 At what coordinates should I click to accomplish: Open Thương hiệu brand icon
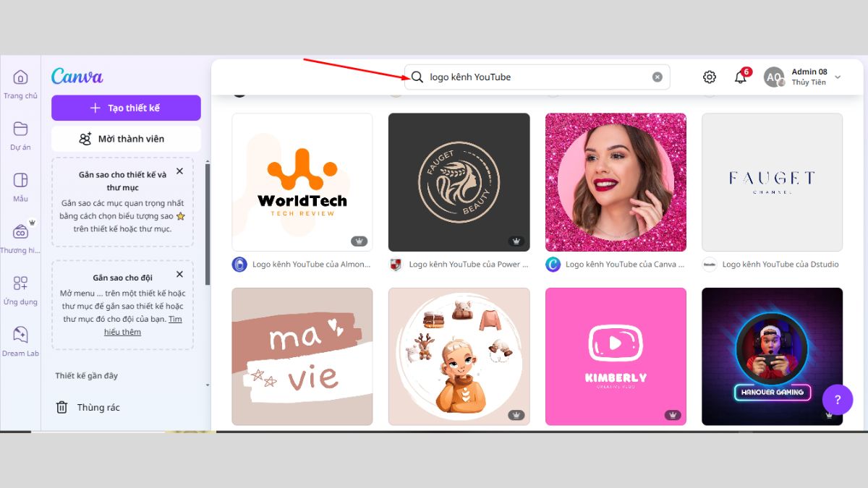point(20,231)
